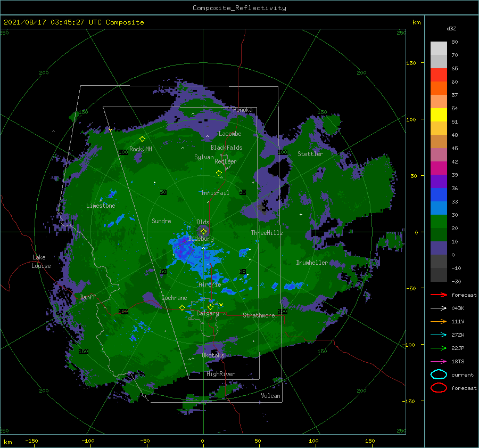Click the red forecast oval icon

439,388
